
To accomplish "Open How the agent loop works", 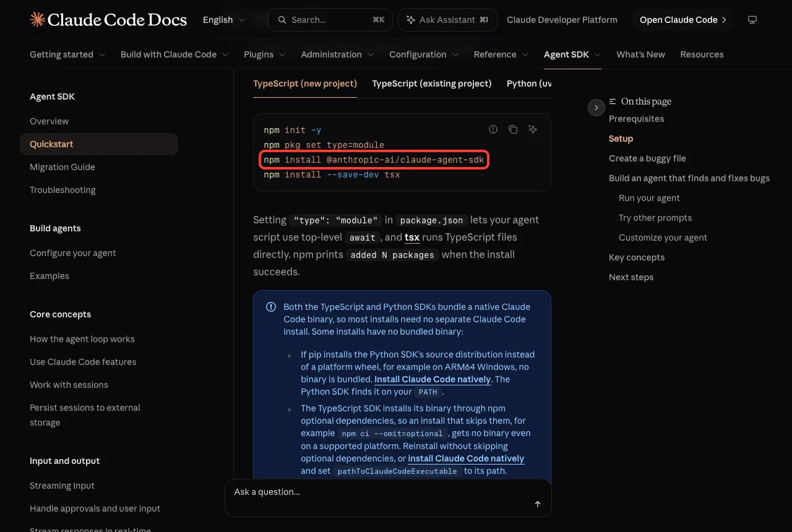I will click(82, 339).
